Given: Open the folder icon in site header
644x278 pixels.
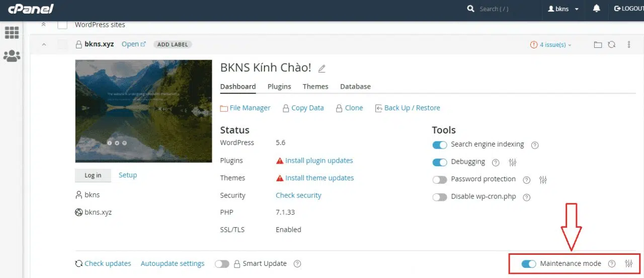Looking at the screenshot, I should coord(598,44).
